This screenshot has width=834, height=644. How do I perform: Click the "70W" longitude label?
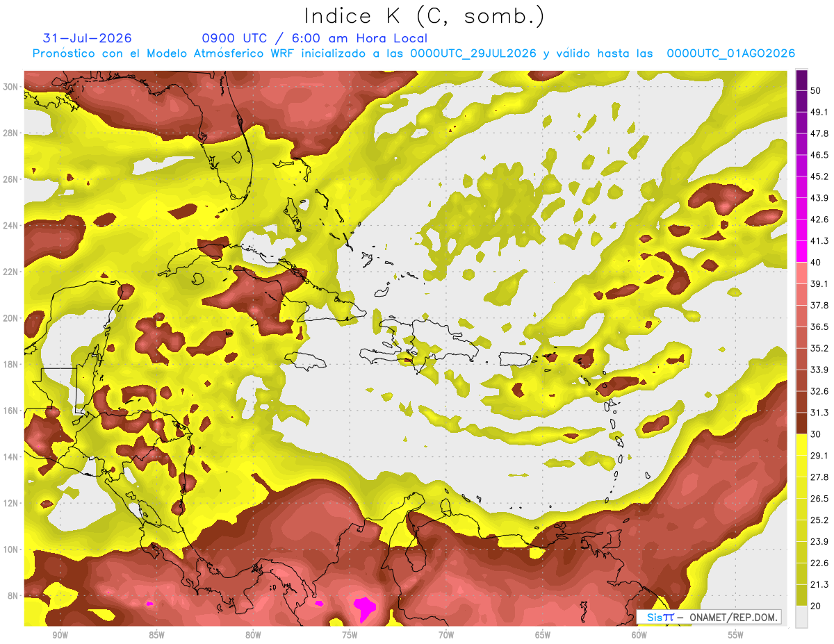446,635
